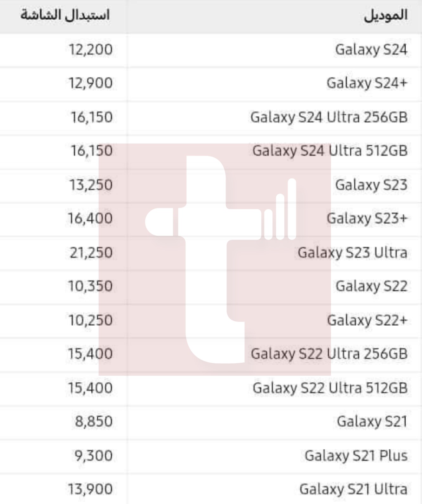Viewport: 422px width, 504px height.
Task: Click the 12,200 price value
Action: point(91,50)
